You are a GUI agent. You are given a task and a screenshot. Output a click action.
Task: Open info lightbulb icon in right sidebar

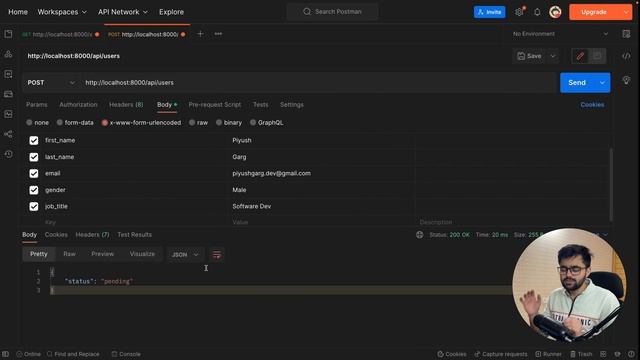[626, 80]
